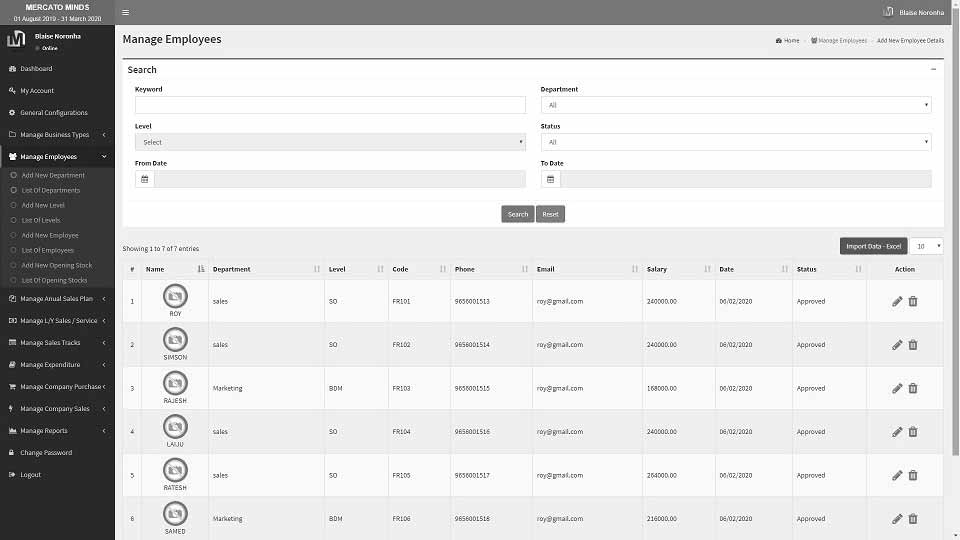Select Add New Employee in sidebar
The width and height of the screenshot is (960, 540).
tap(50, 235)
